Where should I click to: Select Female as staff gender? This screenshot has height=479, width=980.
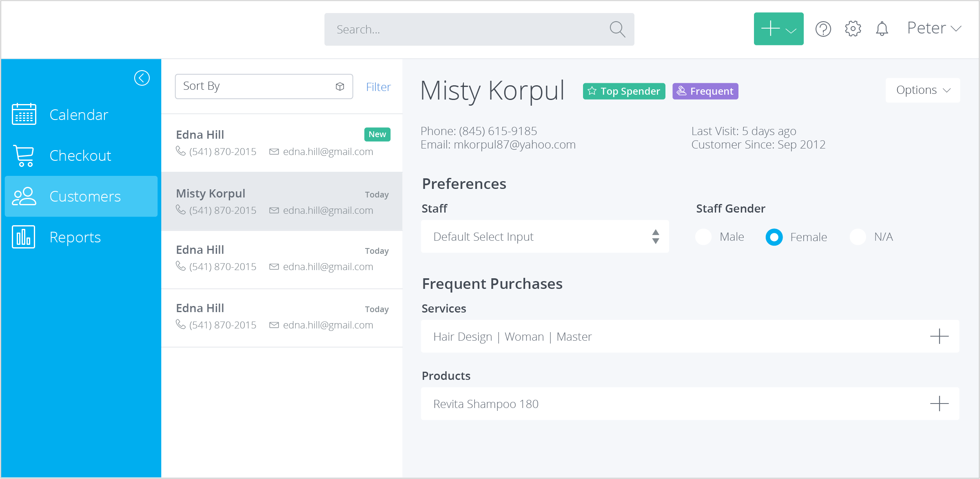point(774,237)
